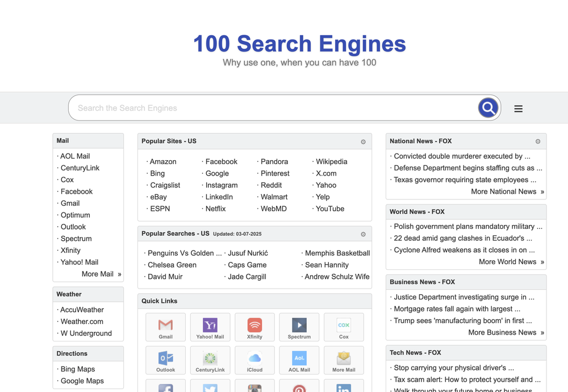Image resolution: width=568 pixels, height=392 pixels.
Task: Open settings gear on Popular Sites panel
Action: (363, 142)
